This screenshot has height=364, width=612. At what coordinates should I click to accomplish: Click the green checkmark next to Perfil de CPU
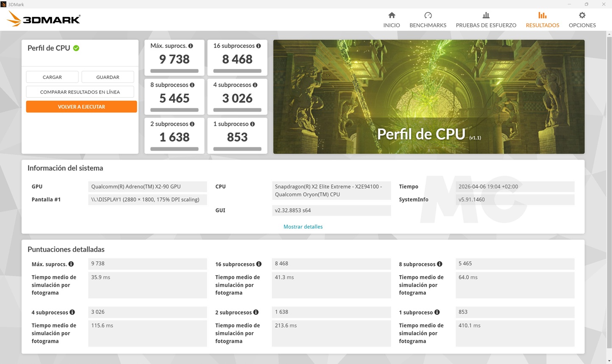(76, 48)
